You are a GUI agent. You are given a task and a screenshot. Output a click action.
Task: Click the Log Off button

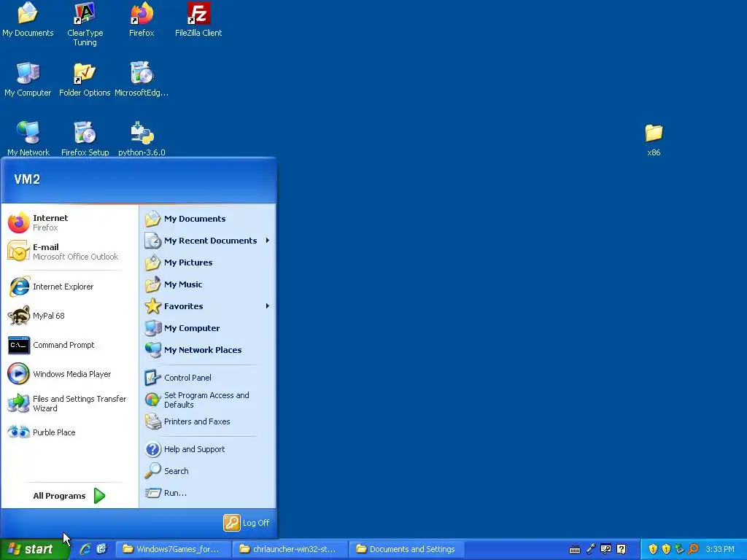click(247, 523)
